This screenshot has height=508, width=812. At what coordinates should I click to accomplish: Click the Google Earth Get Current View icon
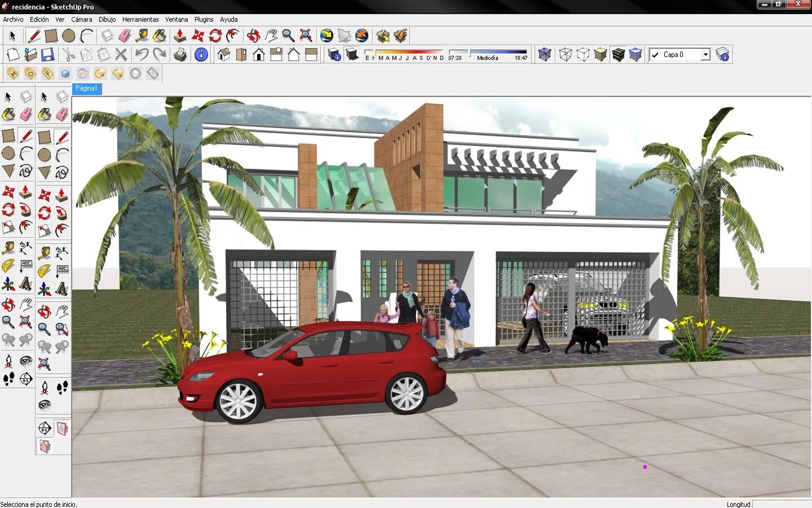click(x=326, y=36)
